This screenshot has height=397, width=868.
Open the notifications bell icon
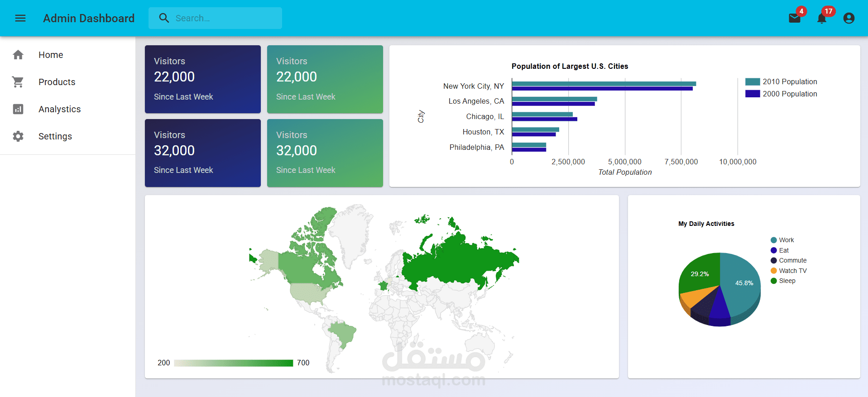(x=822, y=19)
